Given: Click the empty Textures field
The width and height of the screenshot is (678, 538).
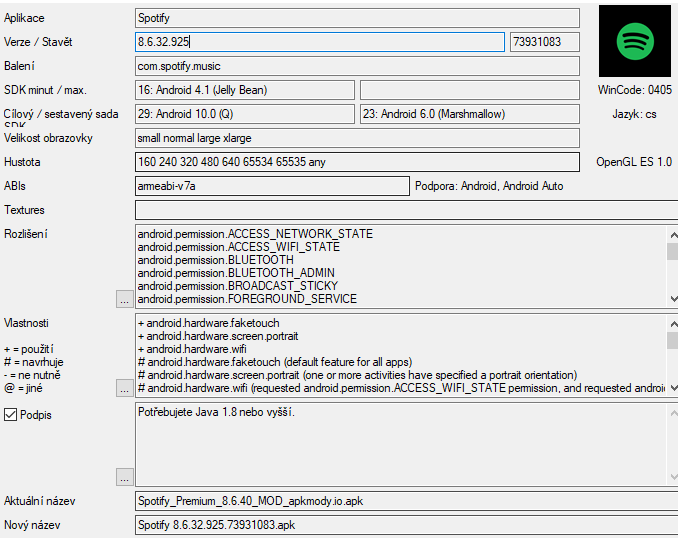Looking at the screenshot, I should pos(406,210).
